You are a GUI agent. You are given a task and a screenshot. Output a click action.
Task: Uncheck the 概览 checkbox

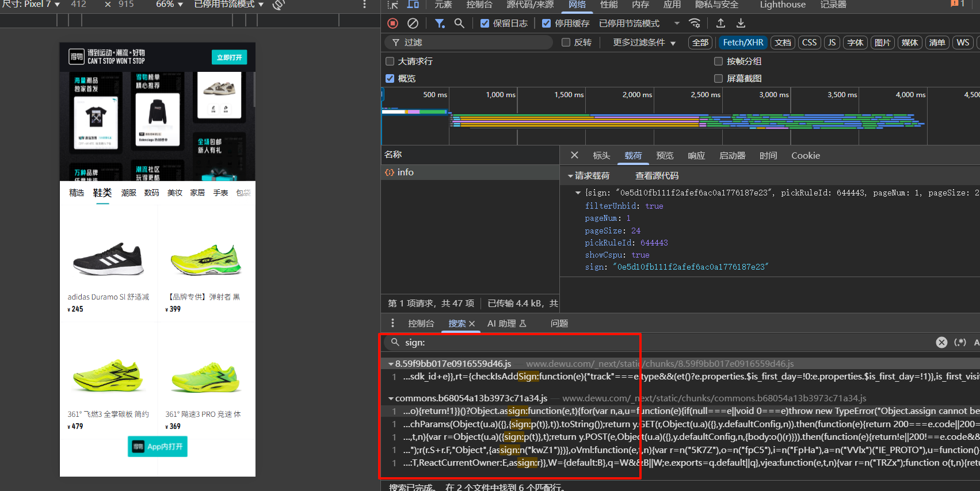[390, 79]
